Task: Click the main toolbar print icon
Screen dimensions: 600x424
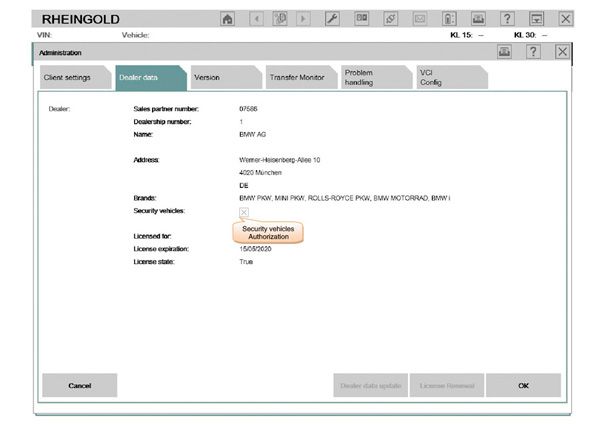Action: point(478,19)
